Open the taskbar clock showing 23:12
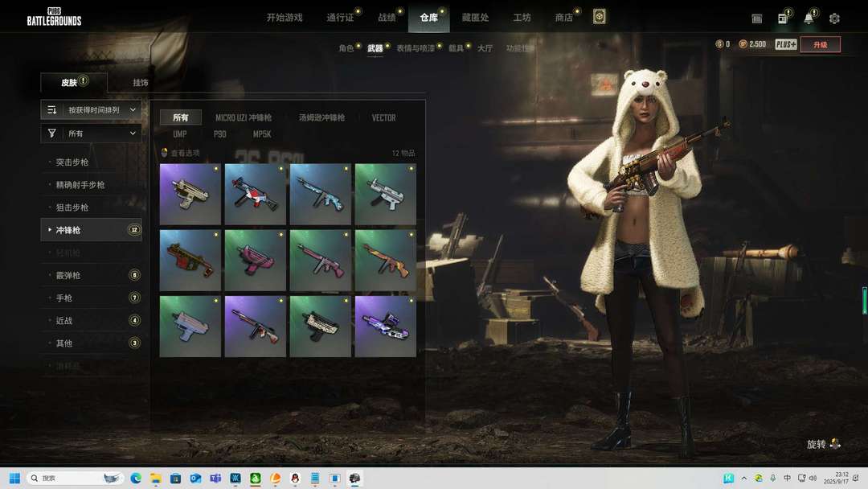Screen dimensions: 868x489 [836, 478]
